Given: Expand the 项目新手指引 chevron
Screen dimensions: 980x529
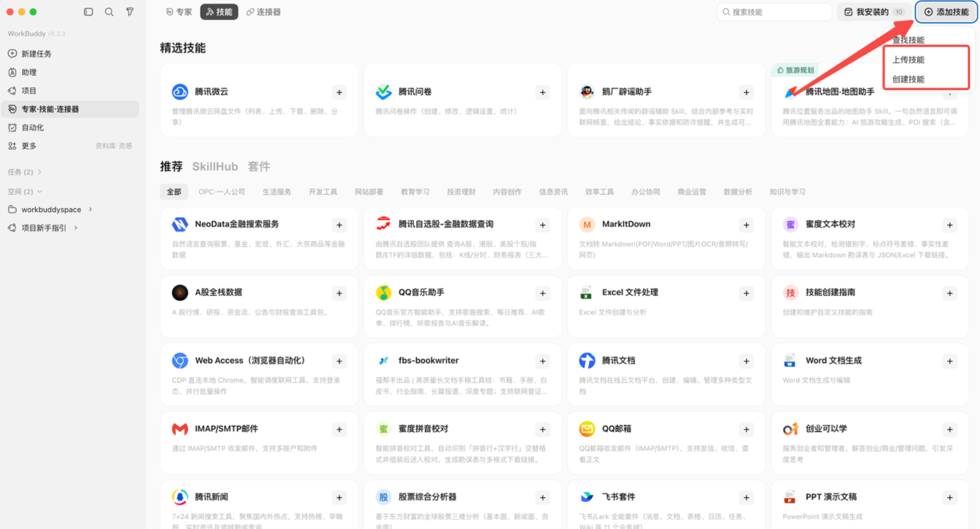Looking at the screenshot, I should 76,228.
